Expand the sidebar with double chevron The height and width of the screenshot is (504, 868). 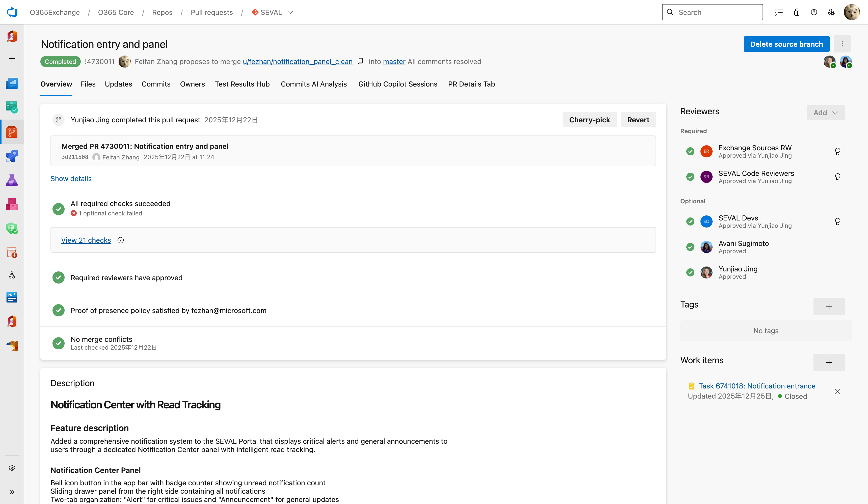12,492
